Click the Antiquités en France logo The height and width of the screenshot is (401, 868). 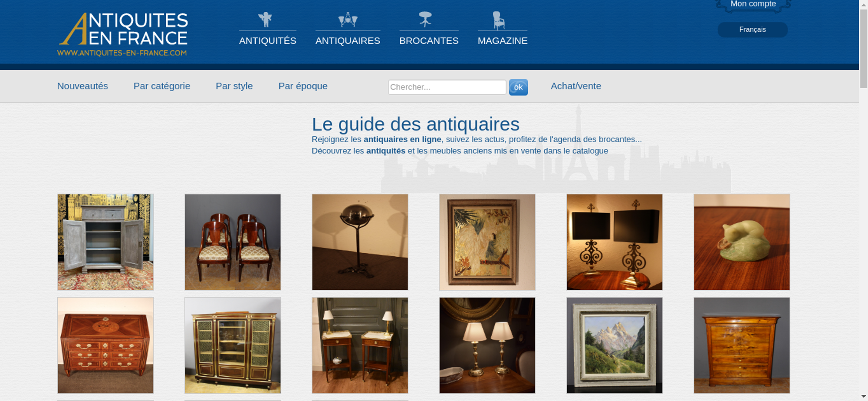tap(123, 34)
